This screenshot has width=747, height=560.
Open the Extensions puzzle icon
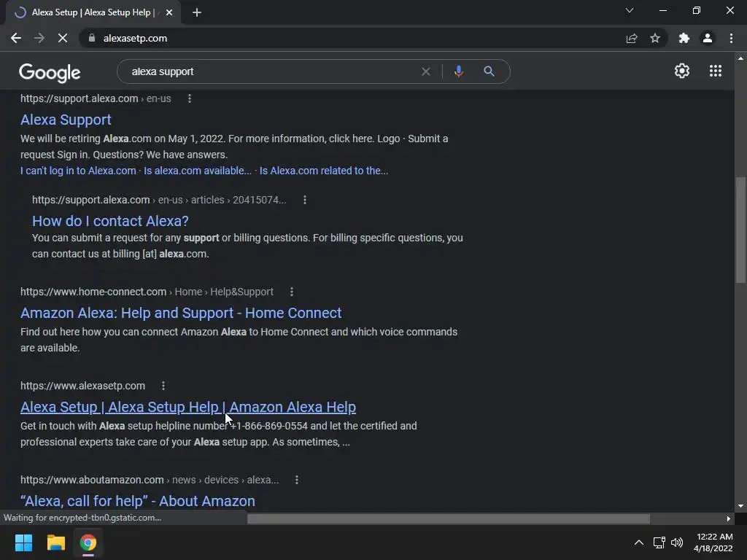[x=684, y=38]
